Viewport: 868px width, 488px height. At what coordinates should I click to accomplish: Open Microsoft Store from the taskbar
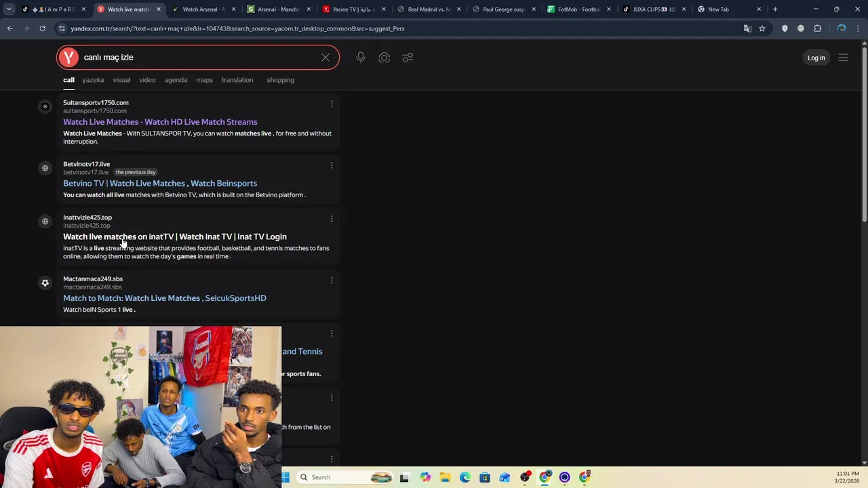pyautogui.click(x=484, y=477)
